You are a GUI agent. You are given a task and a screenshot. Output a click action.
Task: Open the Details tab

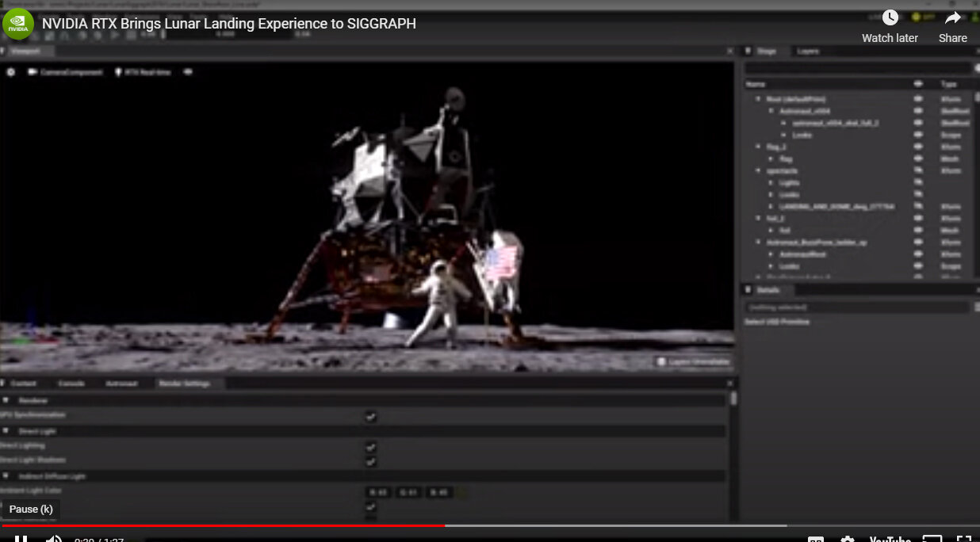point(768,290)
